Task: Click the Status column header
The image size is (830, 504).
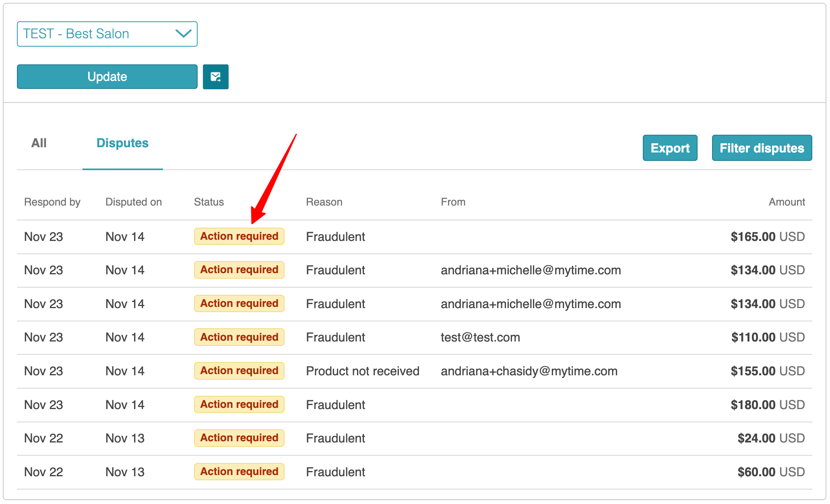Action: [x=209, y=202]
